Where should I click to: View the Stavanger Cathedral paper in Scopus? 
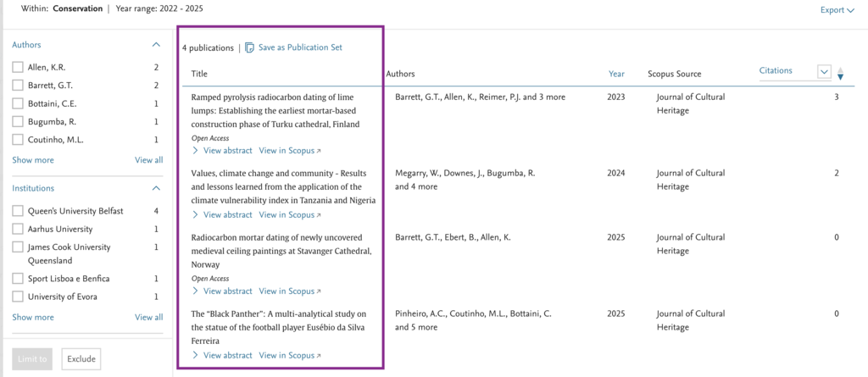(x=290, y=291)
